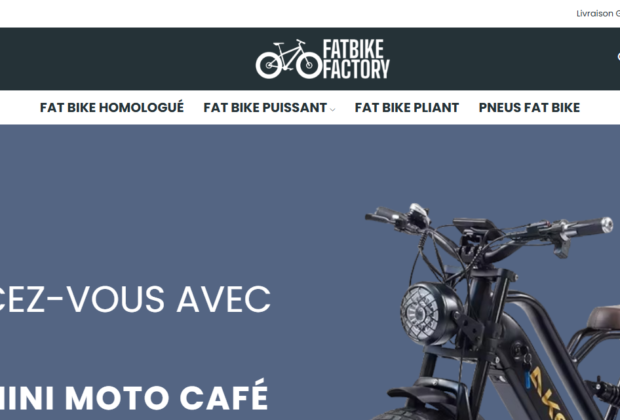Expand the chevron beside FAT BIKE PUISSANT
The width and height of the screenshot is (620, 420).
333,109
